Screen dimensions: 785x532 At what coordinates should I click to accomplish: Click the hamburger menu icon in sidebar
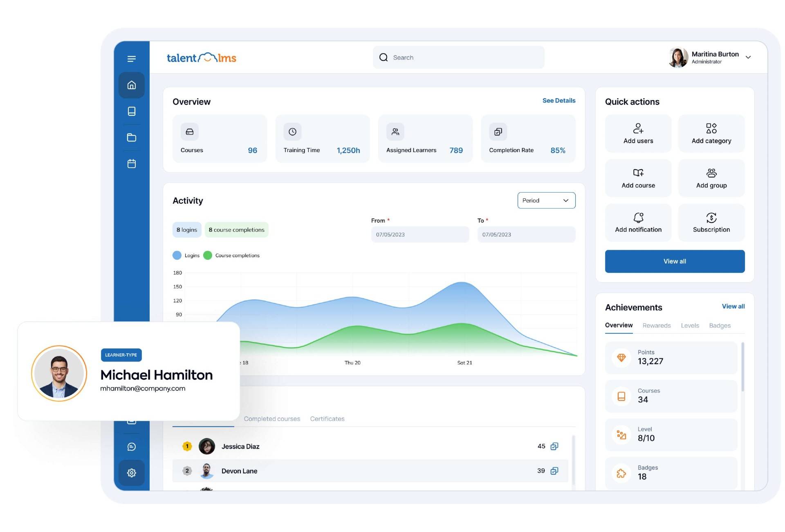tap(131, 59)
